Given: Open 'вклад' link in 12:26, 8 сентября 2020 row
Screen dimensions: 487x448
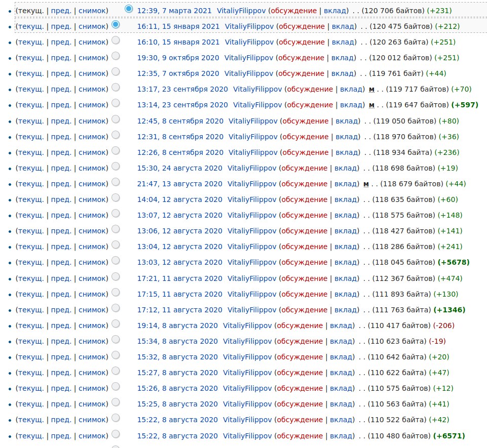Looking at the screenshot, I should (x=347, y=152).
